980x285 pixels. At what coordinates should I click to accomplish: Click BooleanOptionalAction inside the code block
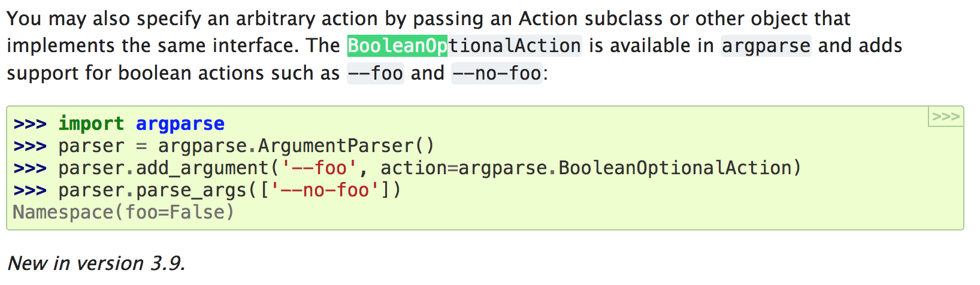pyautogui.click(x=674, y=168)
